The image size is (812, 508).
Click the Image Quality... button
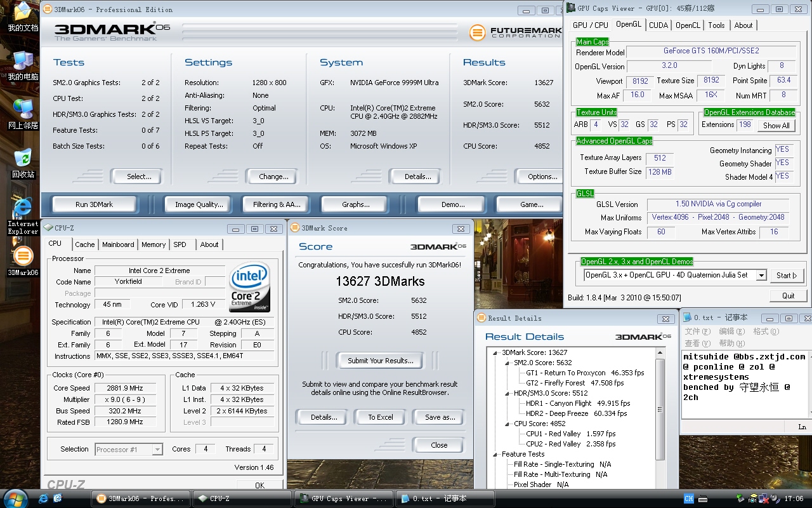[199, 204]
